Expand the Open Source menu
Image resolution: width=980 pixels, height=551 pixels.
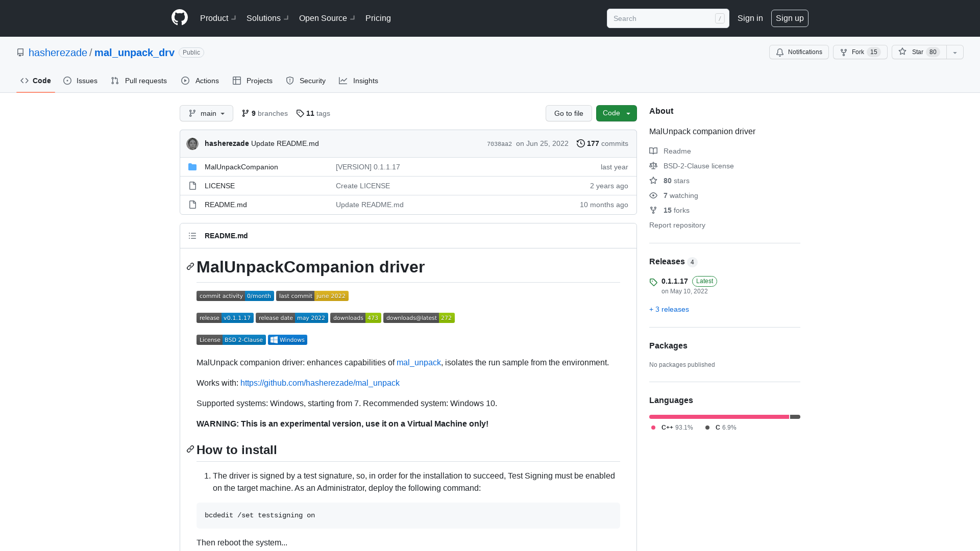click(327, 18)
